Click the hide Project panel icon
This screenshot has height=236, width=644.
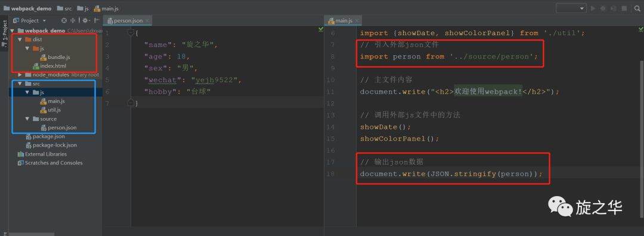[x=97, y=20]
